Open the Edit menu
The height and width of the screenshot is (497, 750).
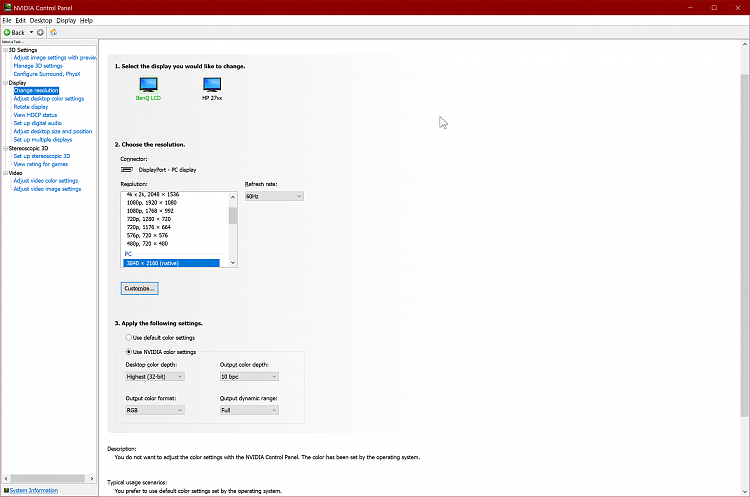pyautogui.click(x=21, y=21)
